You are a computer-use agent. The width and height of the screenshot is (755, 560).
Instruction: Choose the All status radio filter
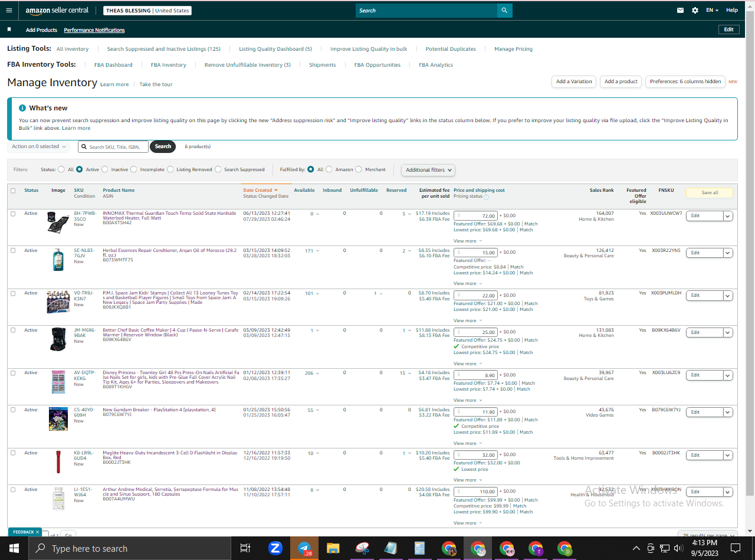click(61, 169)
